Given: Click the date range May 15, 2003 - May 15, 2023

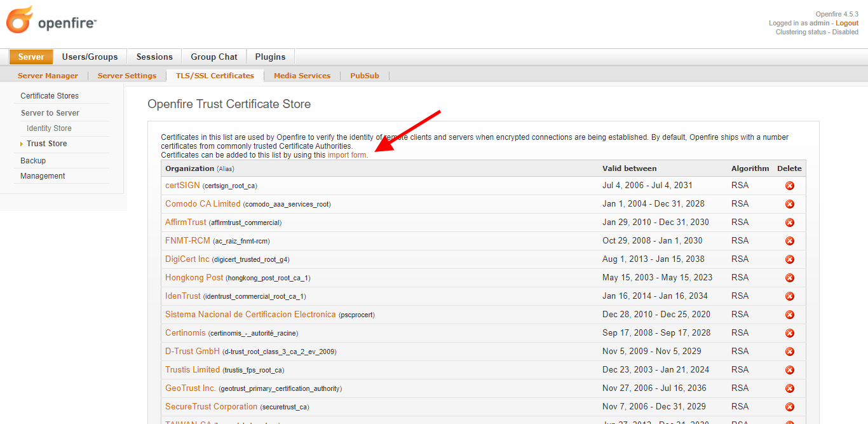Looking at the screenshot, I should tap(658, 278).
